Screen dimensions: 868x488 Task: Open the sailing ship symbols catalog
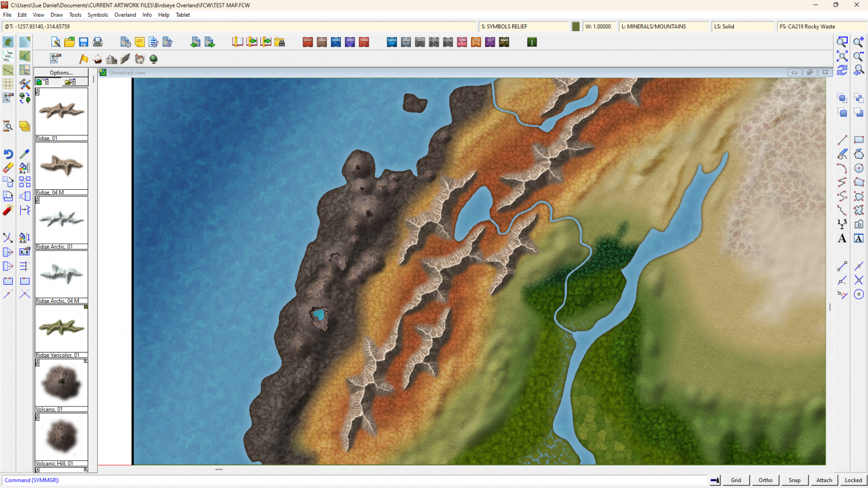click(97, 59)
